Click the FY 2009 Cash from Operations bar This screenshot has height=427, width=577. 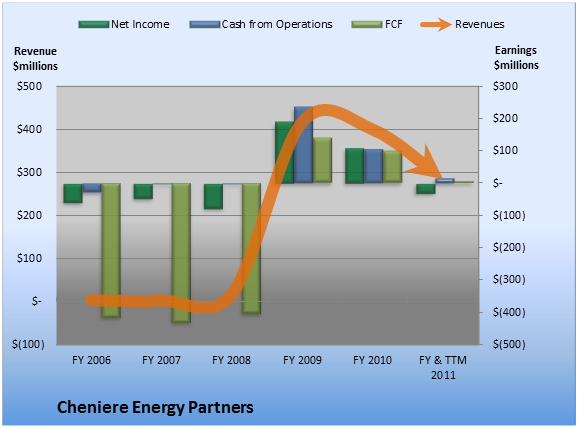pos(304,145)
